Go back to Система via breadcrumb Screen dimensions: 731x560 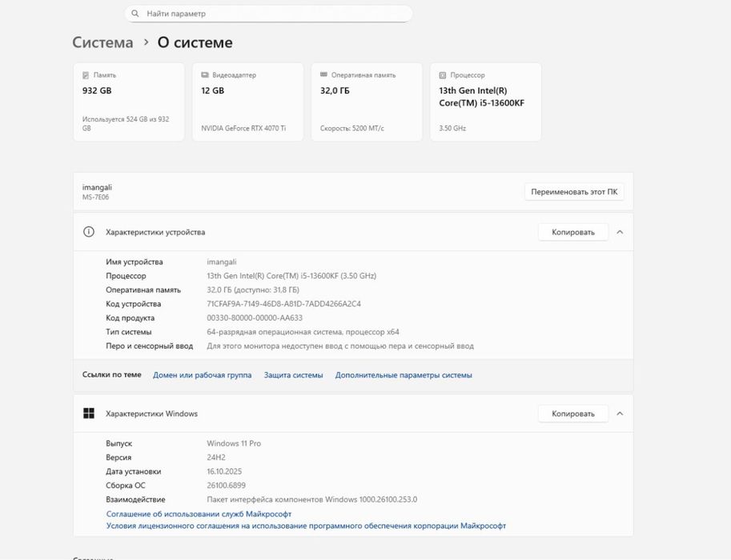tap(102, 42)
